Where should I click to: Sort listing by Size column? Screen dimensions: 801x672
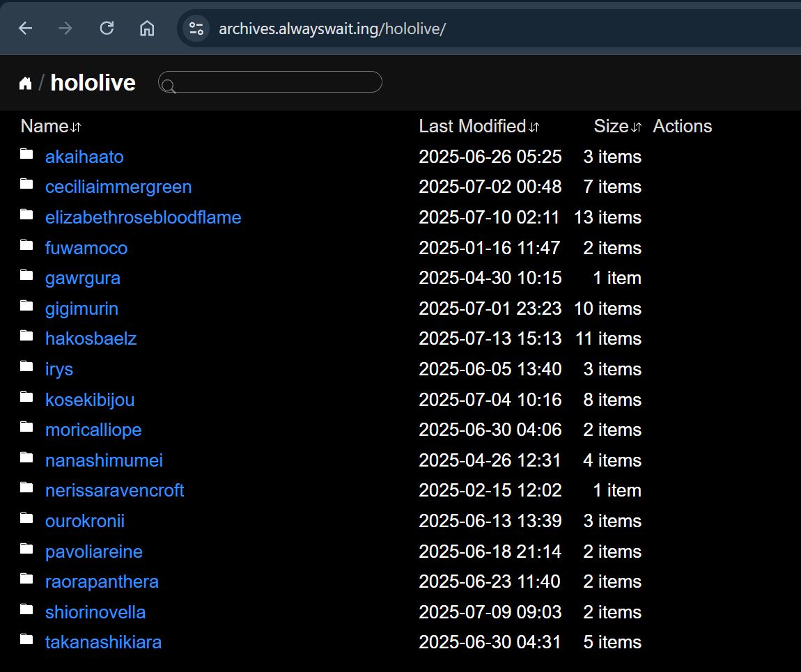click(618, 126)
